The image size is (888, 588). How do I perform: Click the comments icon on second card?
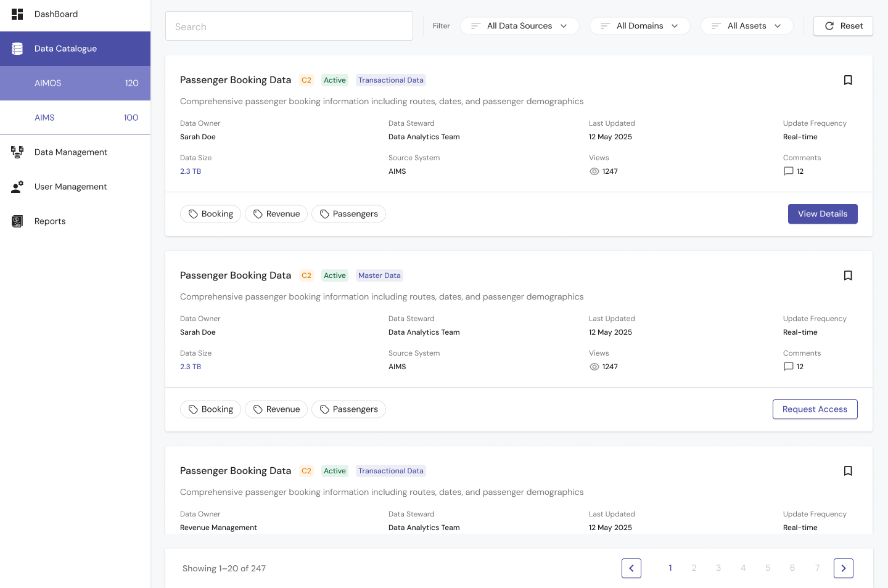pos(788,367)
